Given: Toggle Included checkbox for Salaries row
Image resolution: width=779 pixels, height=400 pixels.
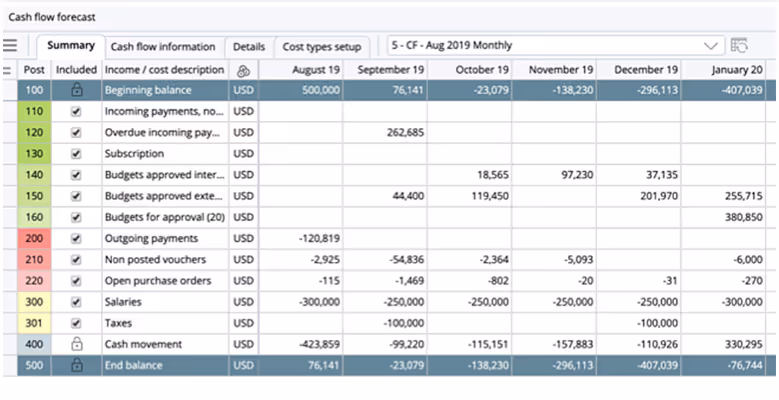Looking at the screenshot, I should pos(76,302).
